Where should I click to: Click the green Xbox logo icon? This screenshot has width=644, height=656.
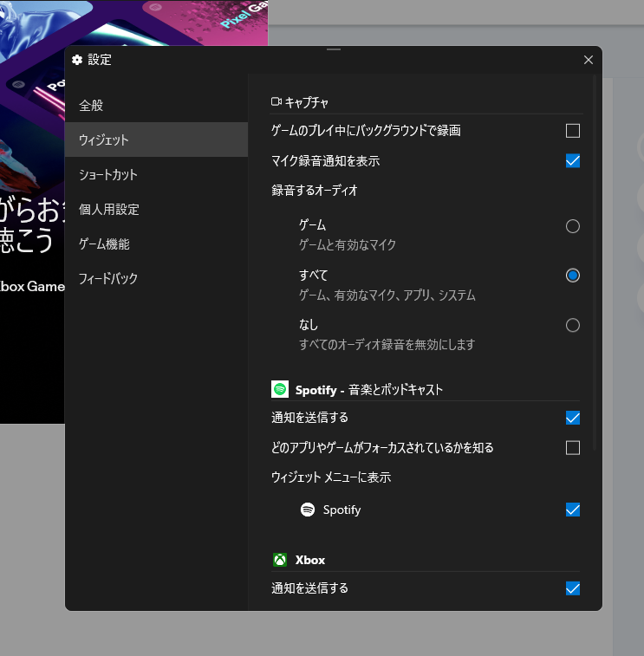(280, 560)
